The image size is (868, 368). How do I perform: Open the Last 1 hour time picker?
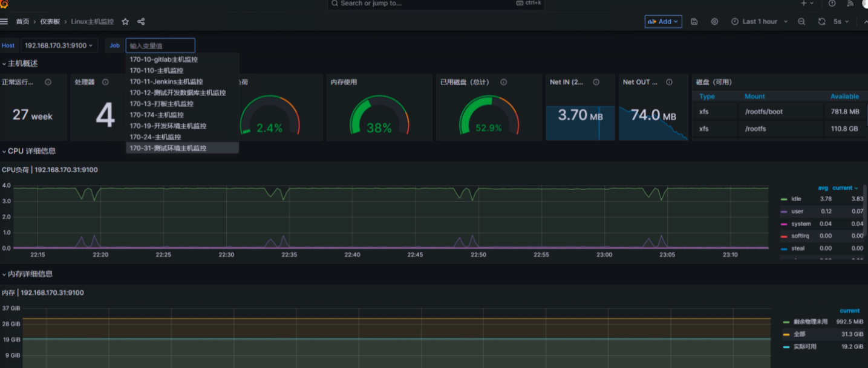(759, 22)
